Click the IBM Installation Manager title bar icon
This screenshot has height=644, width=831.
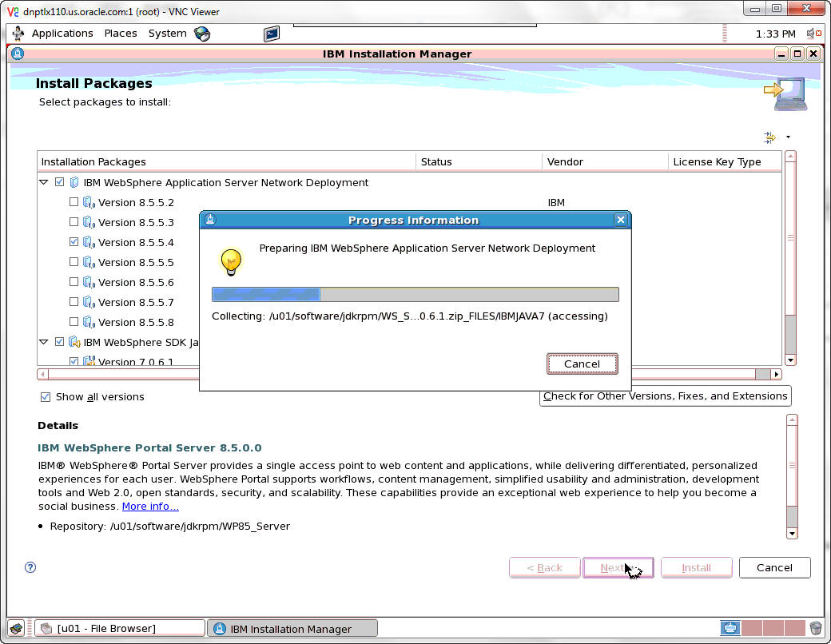coord(18,54)
